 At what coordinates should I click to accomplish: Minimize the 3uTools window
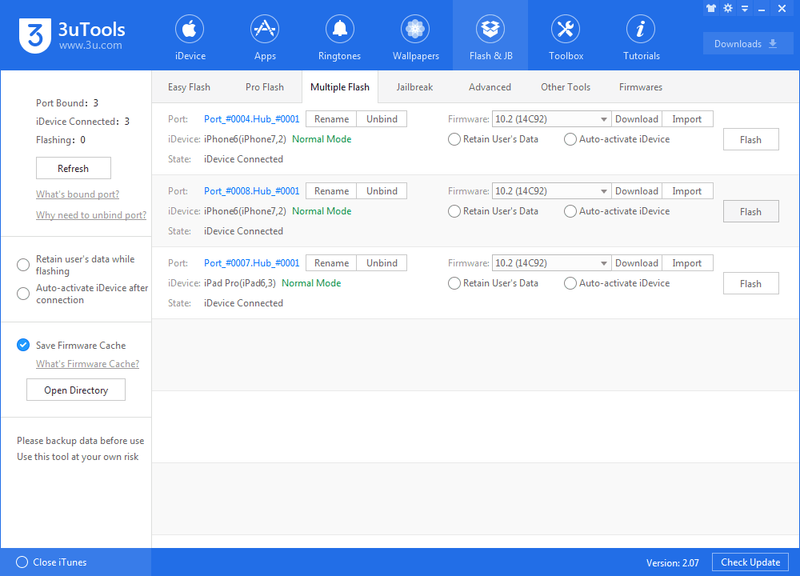tap(762, 9)
